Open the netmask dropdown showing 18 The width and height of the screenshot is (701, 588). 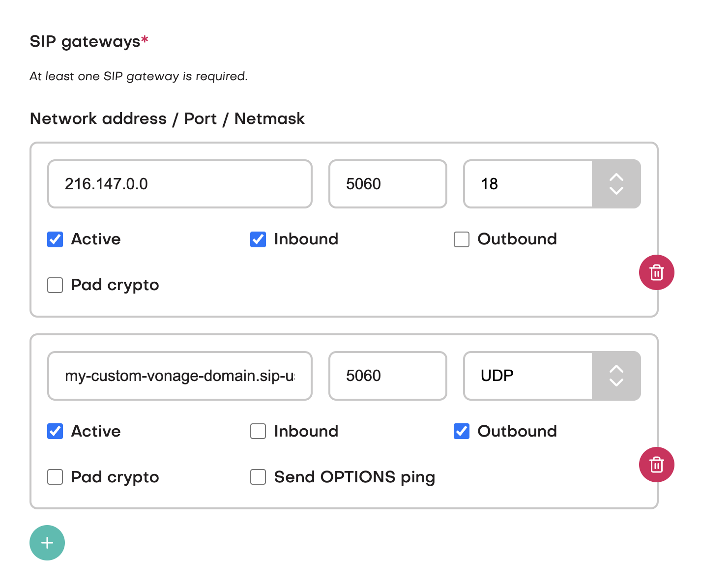[552, 184]
